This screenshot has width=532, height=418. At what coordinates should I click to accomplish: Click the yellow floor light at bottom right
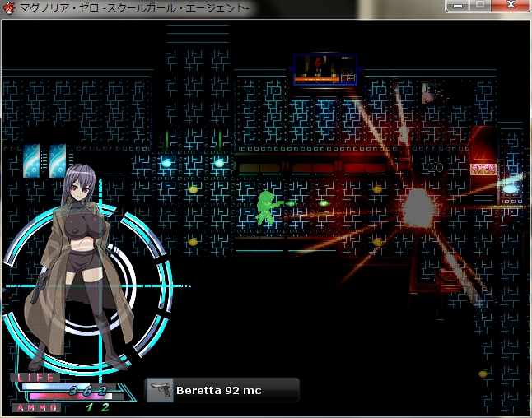coord(483,374)
